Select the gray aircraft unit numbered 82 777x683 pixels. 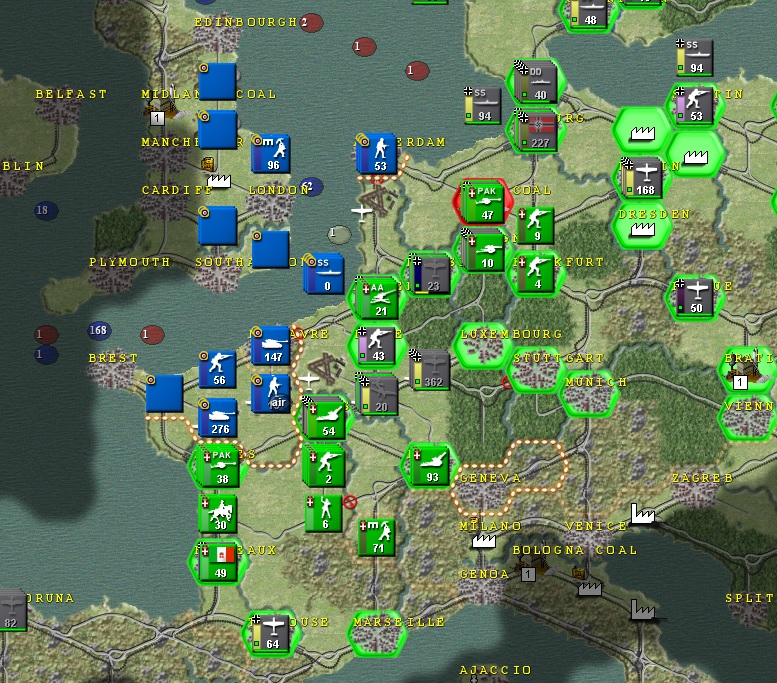tap(12, 610)
